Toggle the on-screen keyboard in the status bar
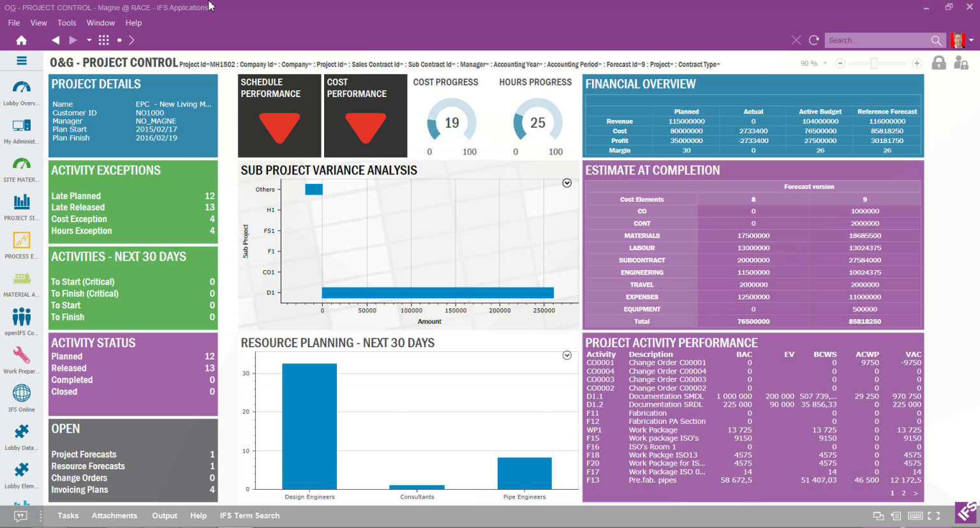 (915, 515)
